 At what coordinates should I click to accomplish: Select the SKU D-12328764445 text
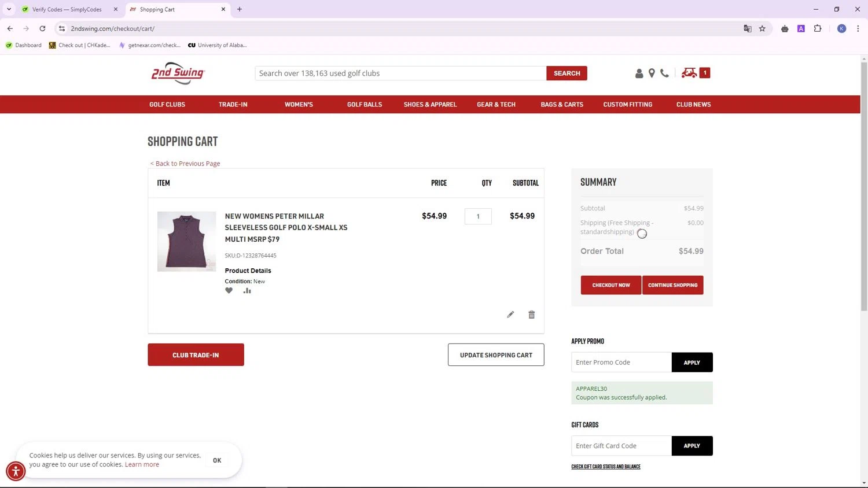pos(251,256)
